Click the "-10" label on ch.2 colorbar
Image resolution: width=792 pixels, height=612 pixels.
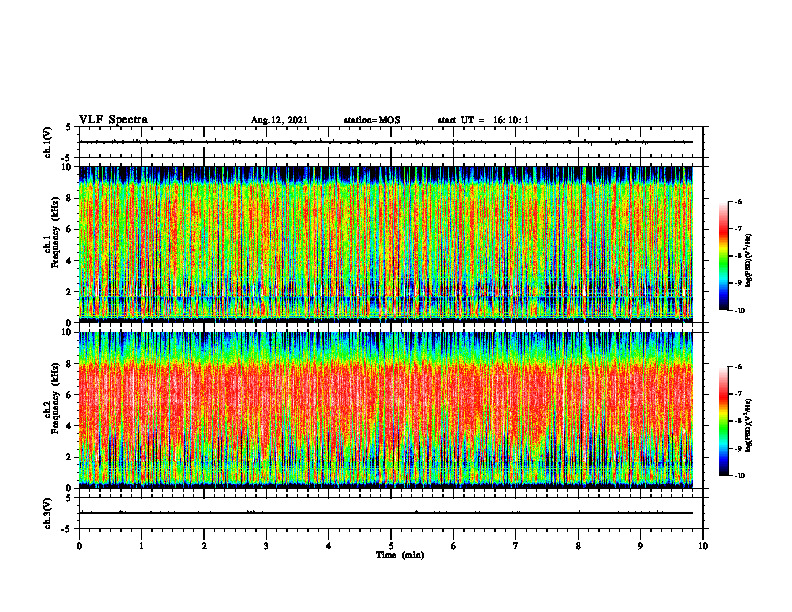[739, 476]
